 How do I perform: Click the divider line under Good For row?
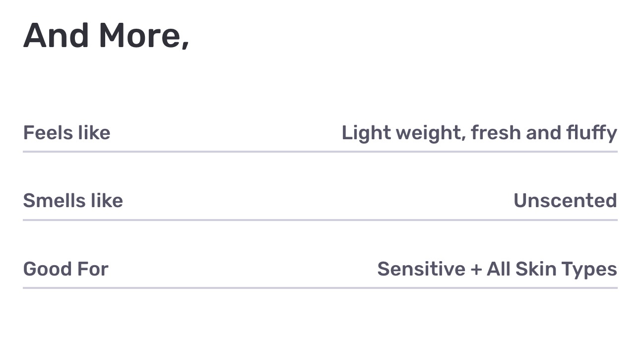coord(320,287)
